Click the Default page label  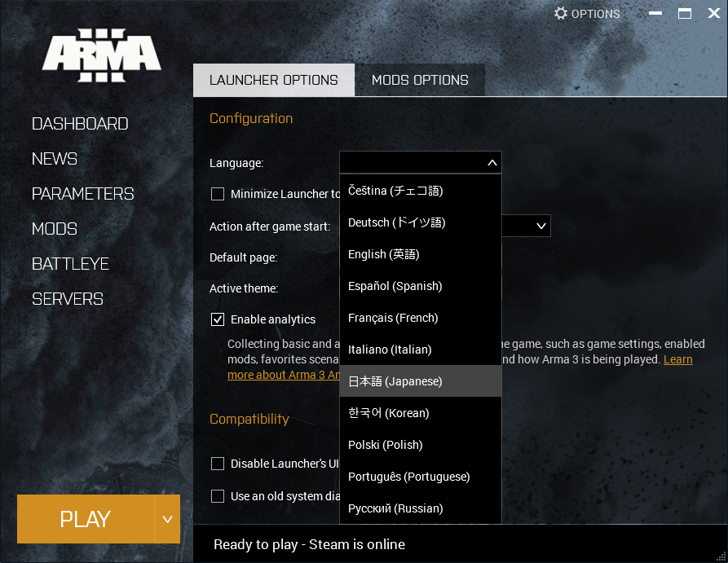[243, 257]
